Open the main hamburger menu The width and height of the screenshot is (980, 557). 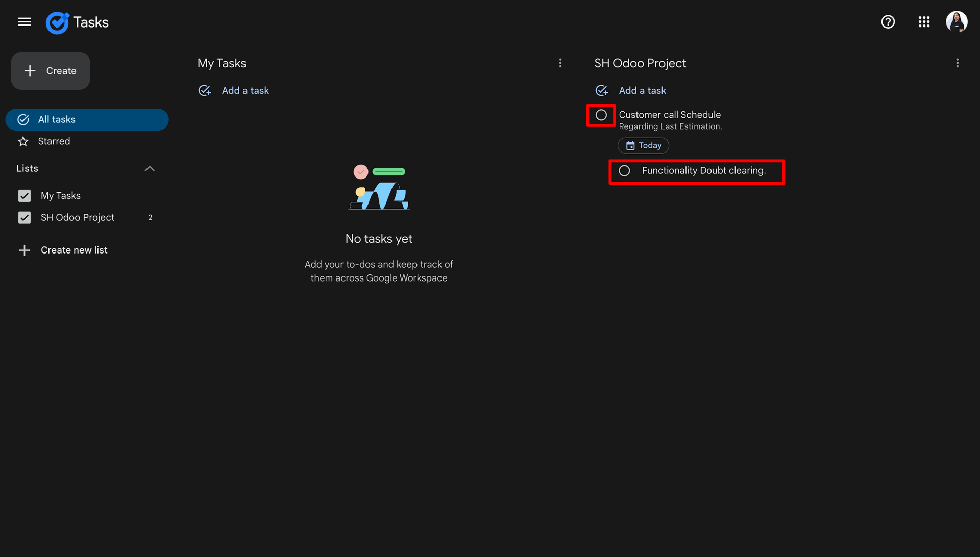point(24,22)
